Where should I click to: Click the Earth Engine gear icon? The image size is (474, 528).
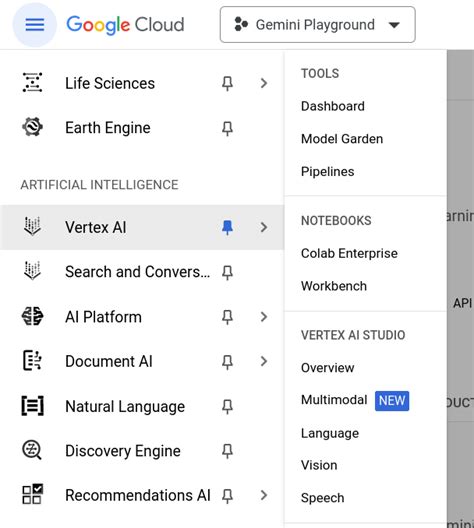pyautogui.click(x=32, y=127)
